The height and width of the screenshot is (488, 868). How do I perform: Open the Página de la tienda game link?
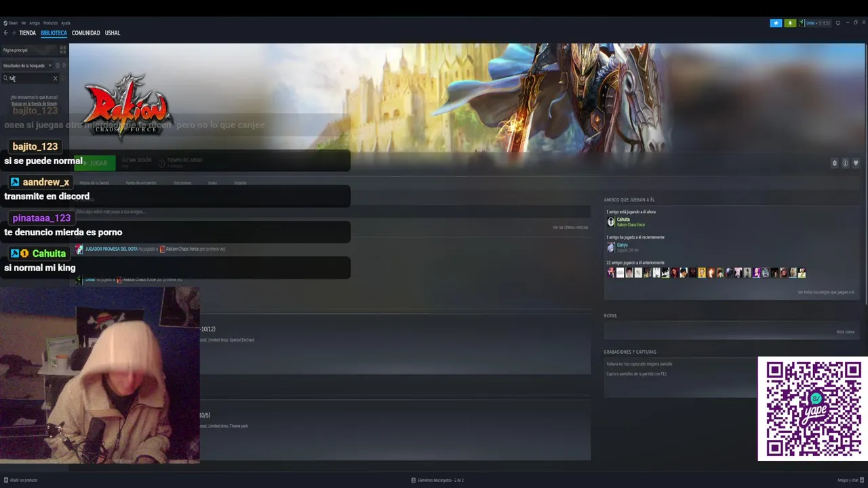coord(94,183)
